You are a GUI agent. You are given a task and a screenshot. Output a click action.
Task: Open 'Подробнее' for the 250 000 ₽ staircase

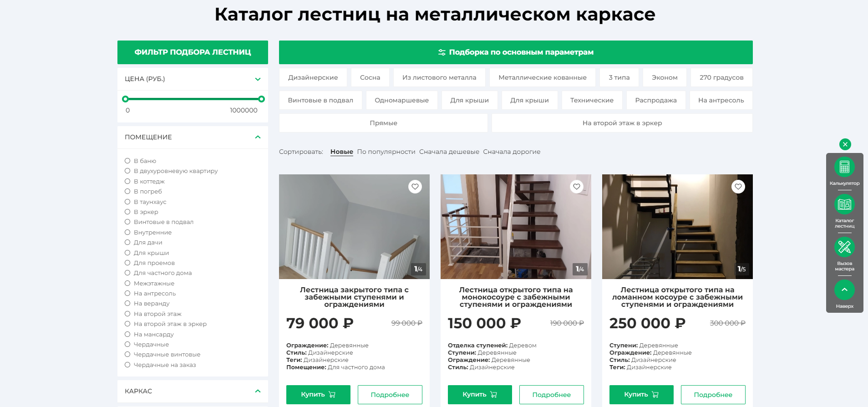pos(713,395)
